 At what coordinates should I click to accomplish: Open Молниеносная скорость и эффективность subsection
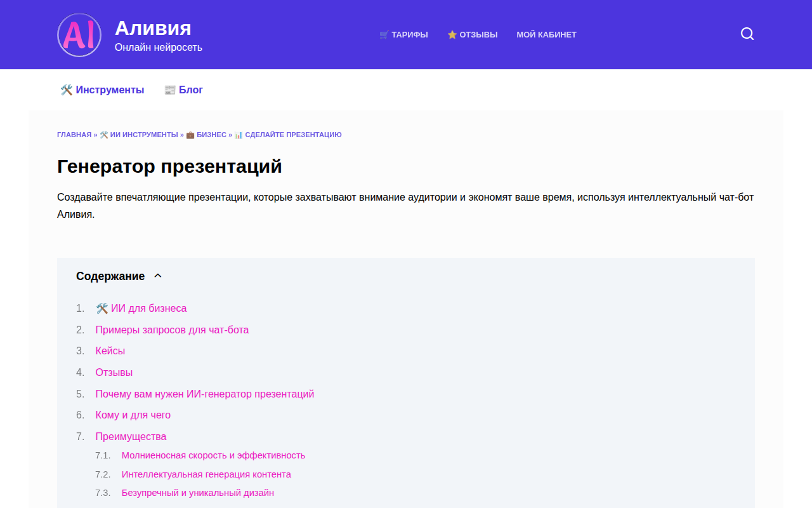[213, 455]
